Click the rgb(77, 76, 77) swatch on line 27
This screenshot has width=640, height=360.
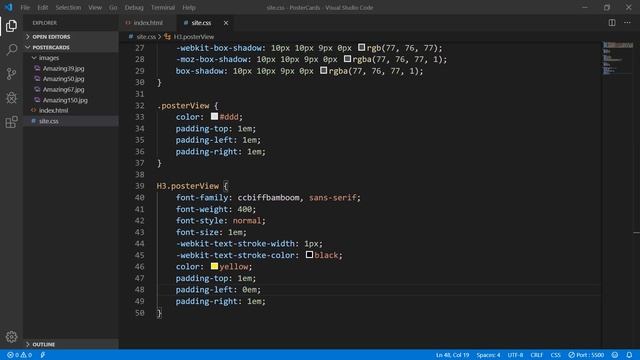pos(361,47)
